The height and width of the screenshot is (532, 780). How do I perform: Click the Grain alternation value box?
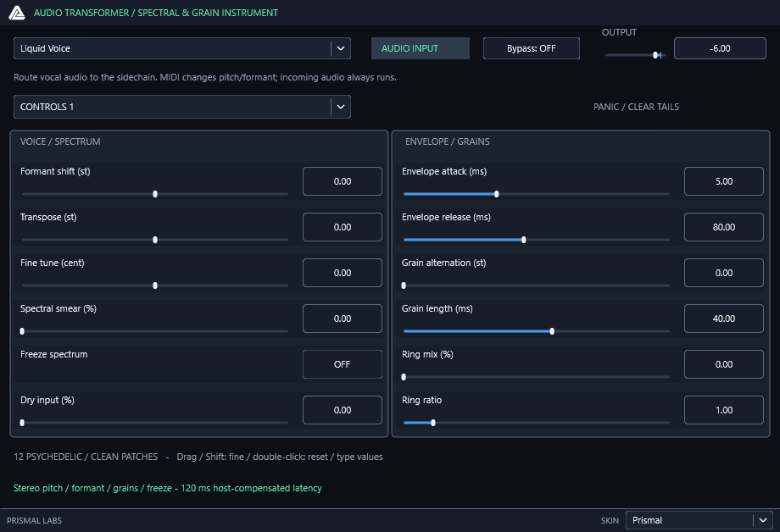click(x=724, y=273)
